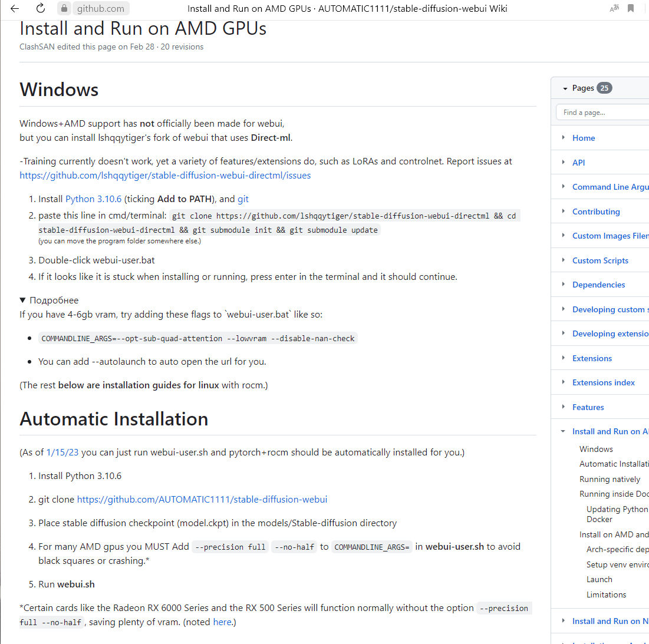The image size is (649, 644).
Task: Expand the Contributing page outline arrow
Action: click(564, 211)
